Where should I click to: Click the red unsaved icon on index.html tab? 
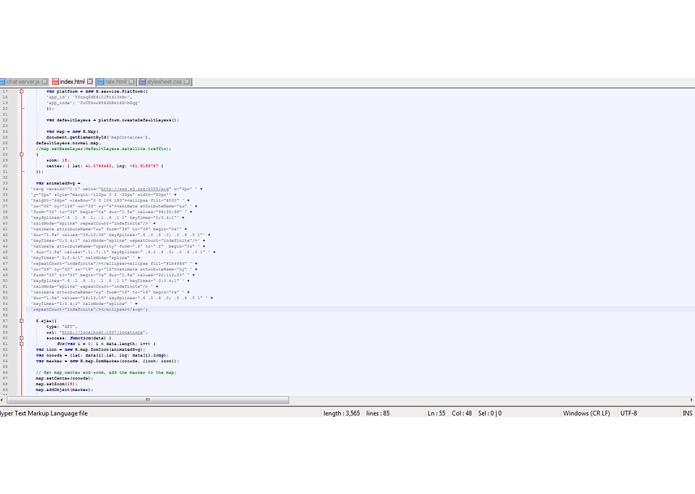coord(55,82)
